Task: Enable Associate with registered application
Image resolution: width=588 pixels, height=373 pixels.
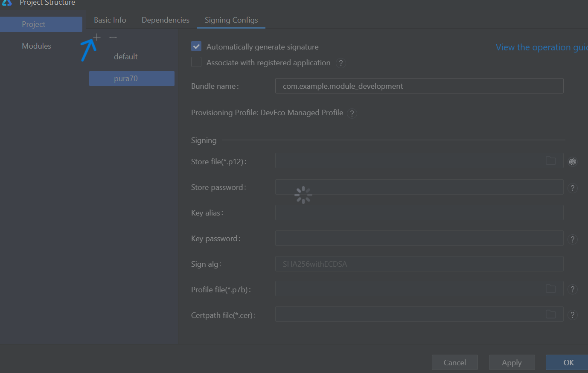Action: click(196, 62)
